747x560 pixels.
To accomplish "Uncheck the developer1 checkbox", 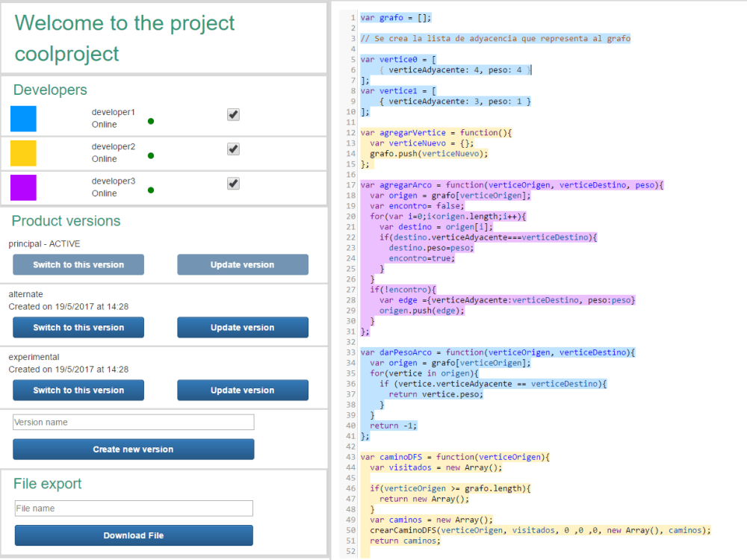I will click(x=233, y=115).
